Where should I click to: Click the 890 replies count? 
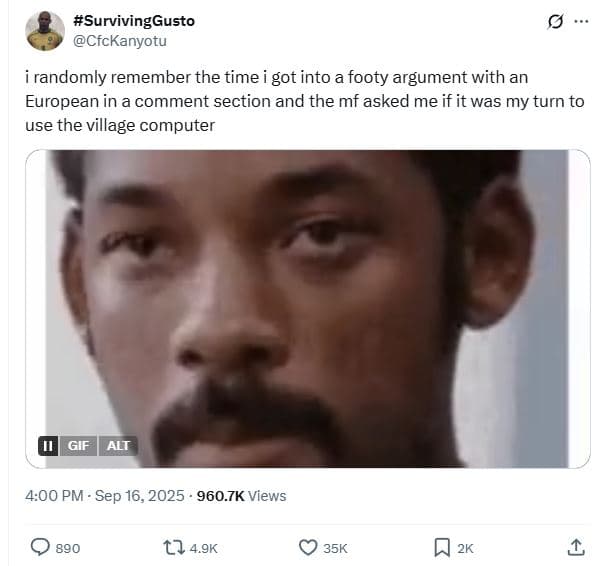pos(68,548)
